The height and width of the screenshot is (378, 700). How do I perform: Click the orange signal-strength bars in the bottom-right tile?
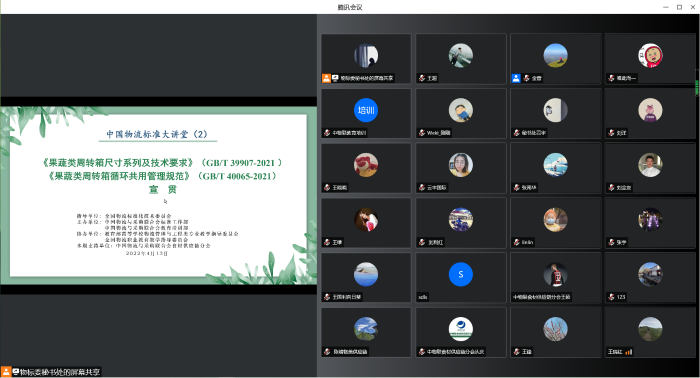pos(629,352)
